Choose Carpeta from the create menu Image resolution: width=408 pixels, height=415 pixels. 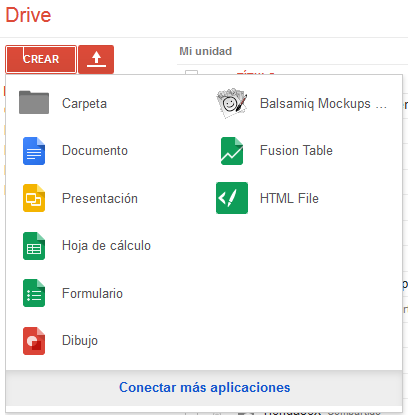coord(84,103)
